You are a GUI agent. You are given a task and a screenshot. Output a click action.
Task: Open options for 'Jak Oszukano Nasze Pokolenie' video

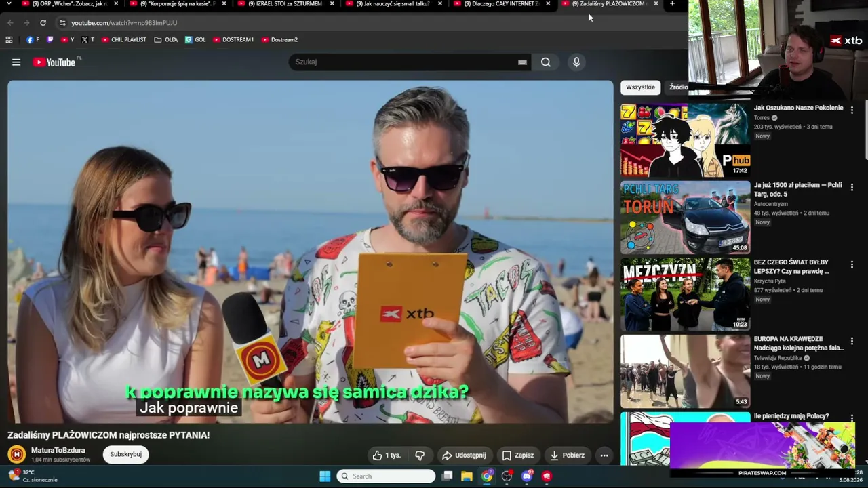click(x=852, y=110)
